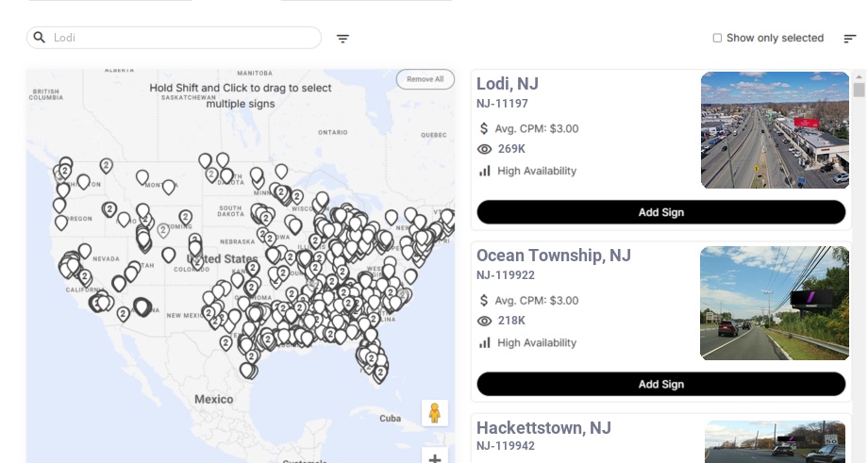The image size is (868, 463).
Task: Add the Ocean Township, NJ sign
Action: (x=660, y=384)
